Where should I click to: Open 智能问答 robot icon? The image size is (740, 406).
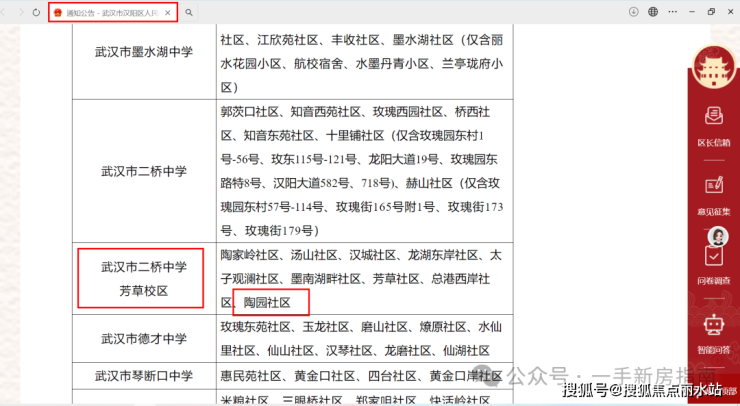point(714,325)
